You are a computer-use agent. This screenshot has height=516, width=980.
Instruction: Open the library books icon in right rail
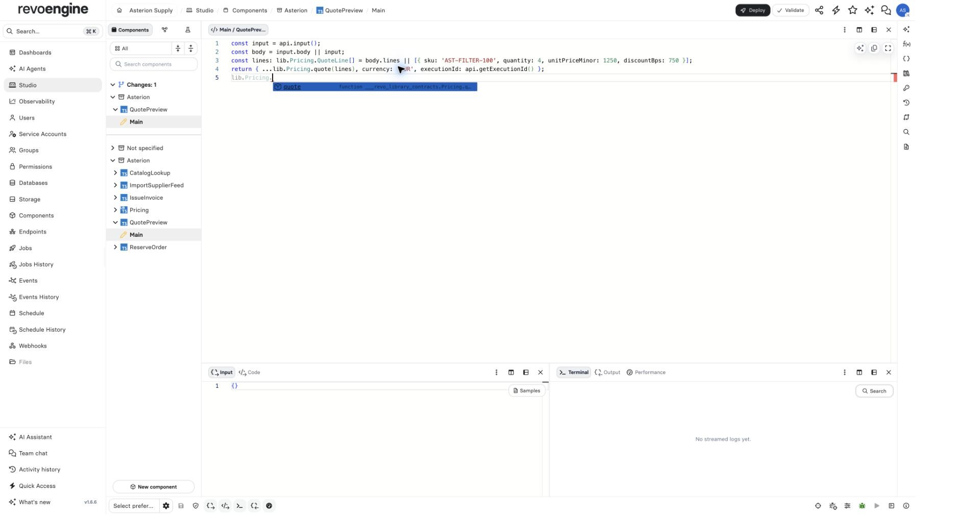(906, 73)
